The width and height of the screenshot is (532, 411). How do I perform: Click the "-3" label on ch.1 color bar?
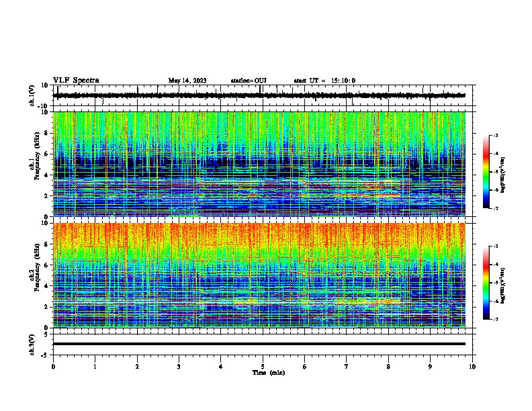coord(495,135)
